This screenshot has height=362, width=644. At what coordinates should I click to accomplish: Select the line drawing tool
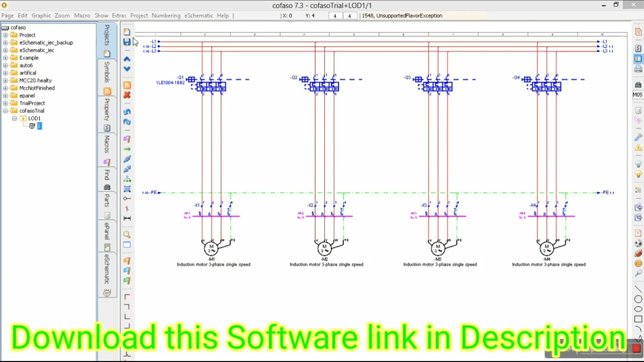(x=638, y=290)
